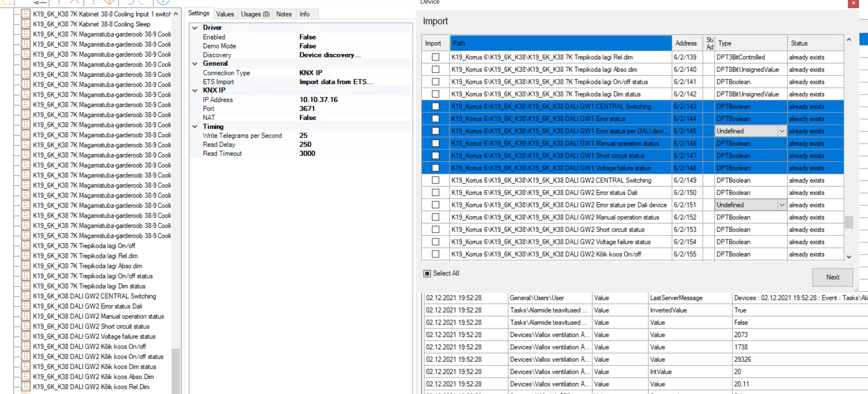Click the DALI GW2 Kõik koos Rel.Dim icon
Screen dimensions: 868x394
tap(26, 387)
